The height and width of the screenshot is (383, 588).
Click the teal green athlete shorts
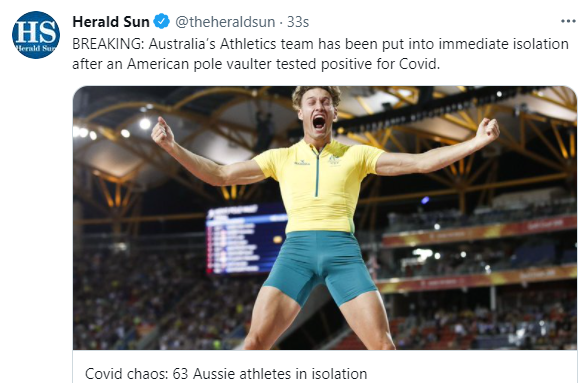tap(320, 266)
